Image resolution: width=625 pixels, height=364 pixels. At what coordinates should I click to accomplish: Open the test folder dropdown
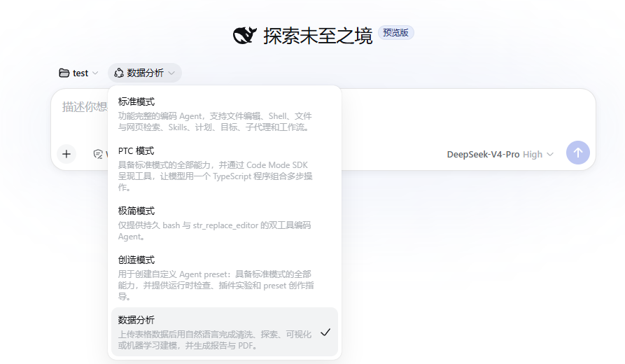(x=78, y=73)
